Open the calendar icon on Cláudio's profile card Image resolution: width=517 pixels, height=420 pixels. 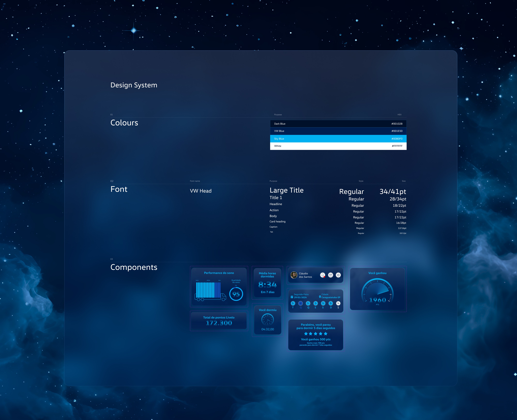330,275
